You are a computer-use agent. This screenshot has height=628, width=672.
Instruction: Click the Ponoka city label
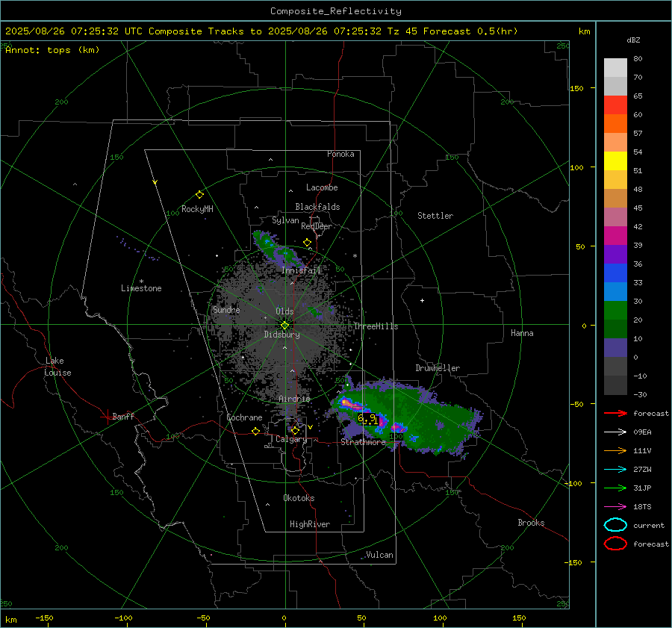point(340,154)
